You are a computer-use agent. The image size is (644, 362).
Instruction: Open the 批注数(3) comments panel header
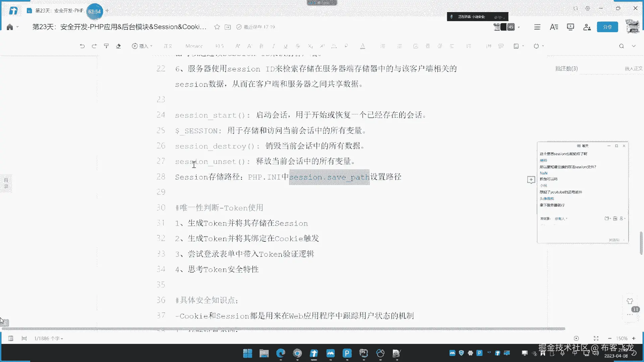tap(566, 69)
